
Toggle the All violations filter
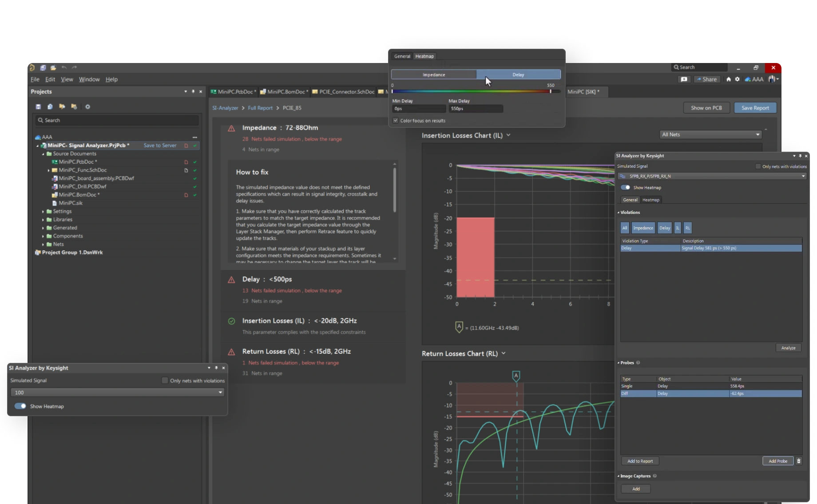coord(625,228)
